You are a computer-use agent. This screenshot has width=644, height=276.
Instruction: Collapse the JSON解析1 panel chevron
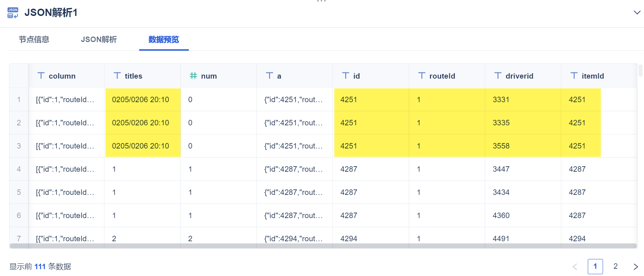[637, 13]
